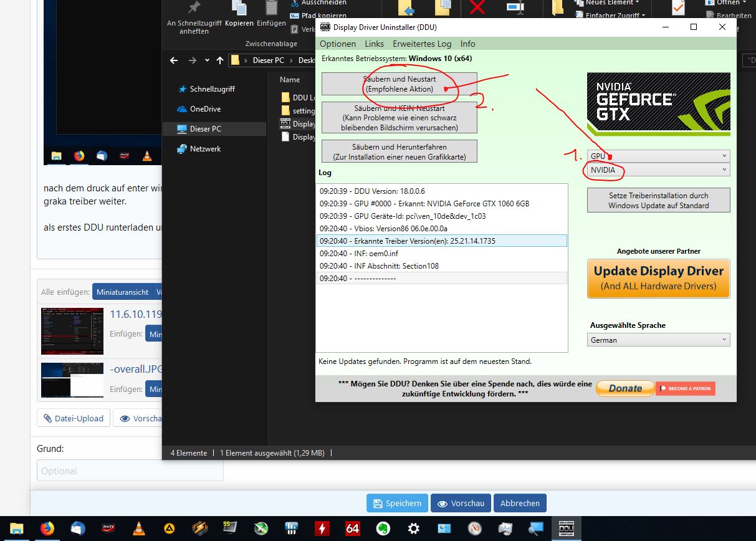Click Speichern button on the forum page
756x541 pixels.
[x=397, y=503]
